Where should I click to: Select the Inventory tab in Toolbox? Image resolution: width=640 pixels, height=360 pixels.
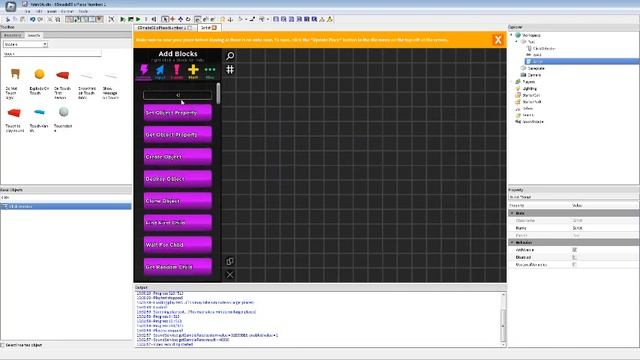coord(13,36)
